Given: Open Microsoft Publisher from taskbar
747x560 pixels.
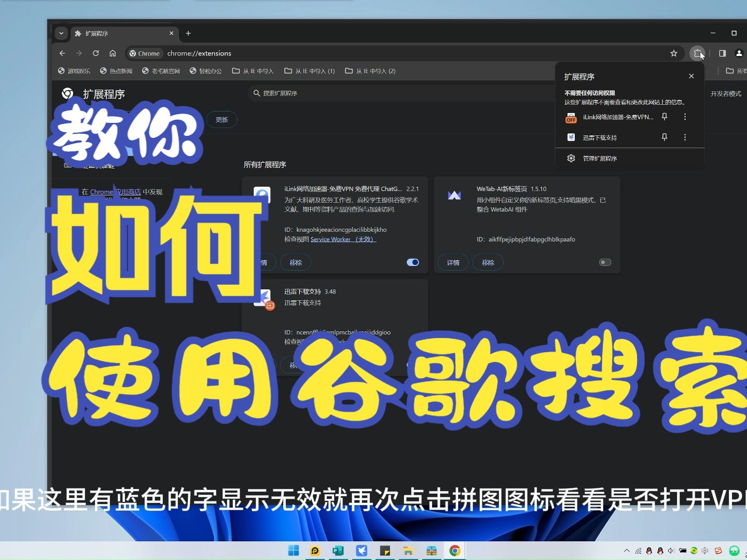Looking at the screenshot, I should pos(338,551).
